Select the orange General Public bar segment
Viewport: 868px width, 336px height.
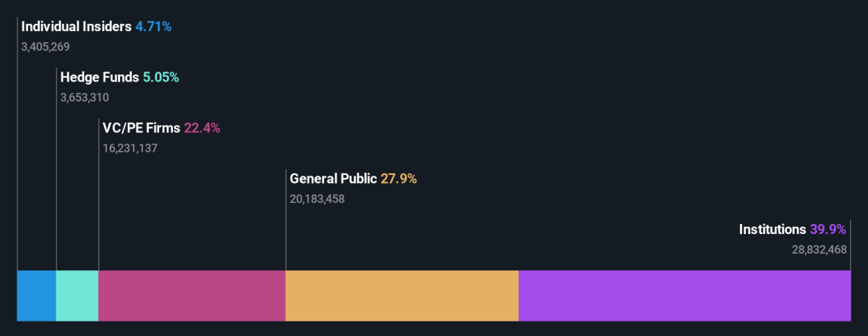tap(401, 296)
